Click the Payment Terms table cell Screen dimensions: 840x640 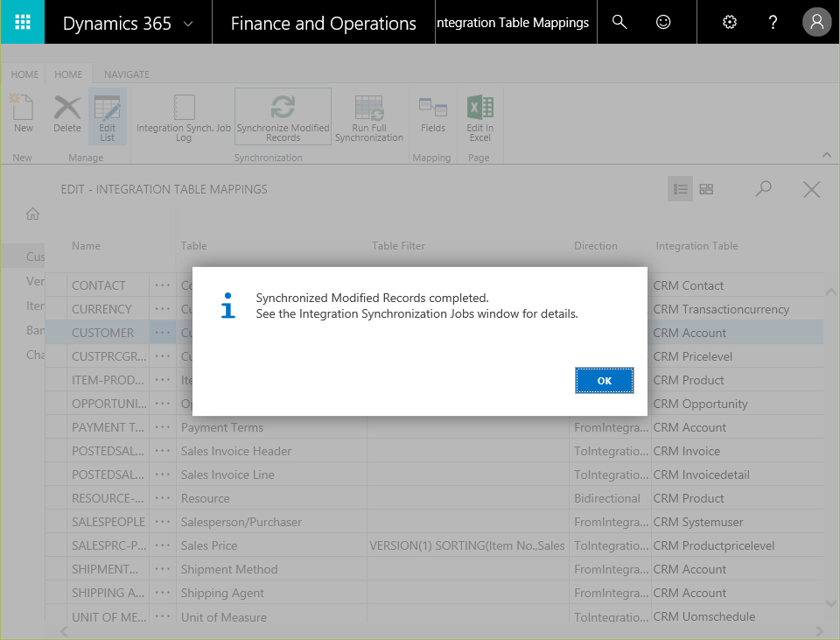tap(271, 427)
